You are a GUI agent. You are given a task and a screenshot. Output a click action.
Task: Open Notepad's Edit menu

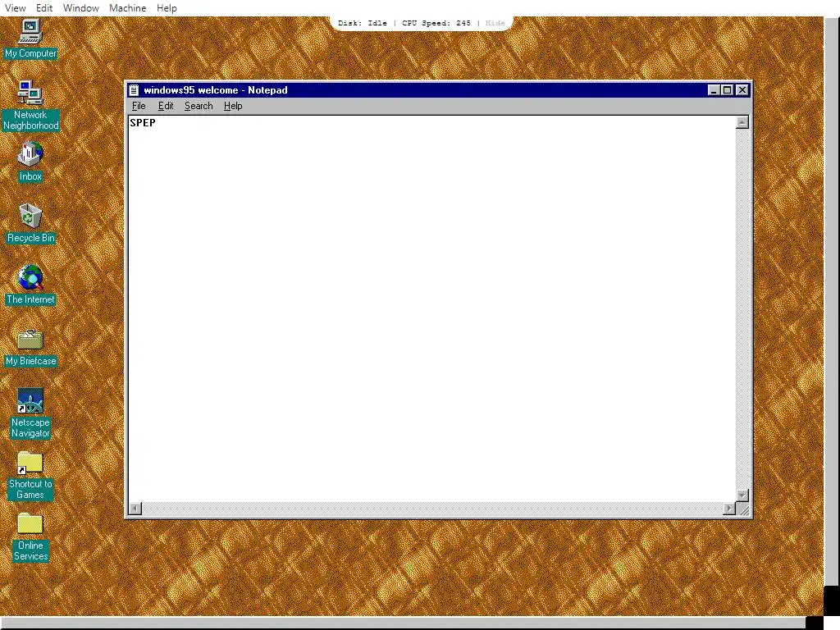pyautogui.click(x=166, y=106)
